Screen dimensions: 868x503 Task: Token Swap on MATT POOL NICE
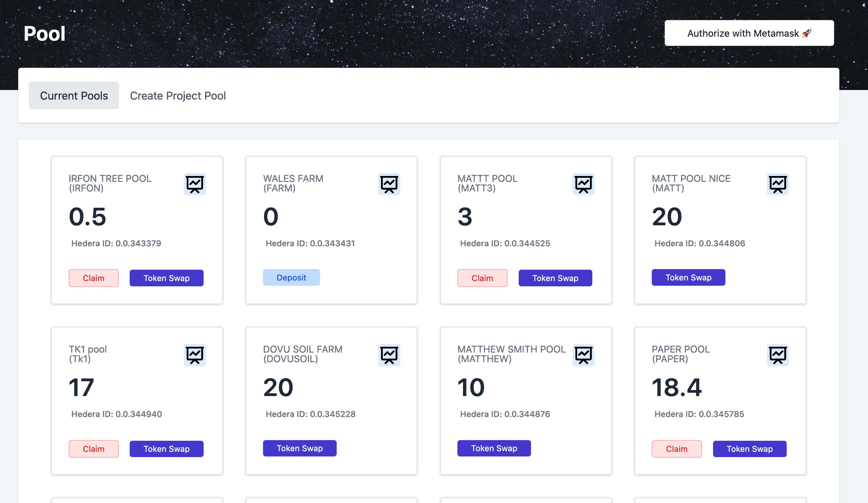coord(688,277)
